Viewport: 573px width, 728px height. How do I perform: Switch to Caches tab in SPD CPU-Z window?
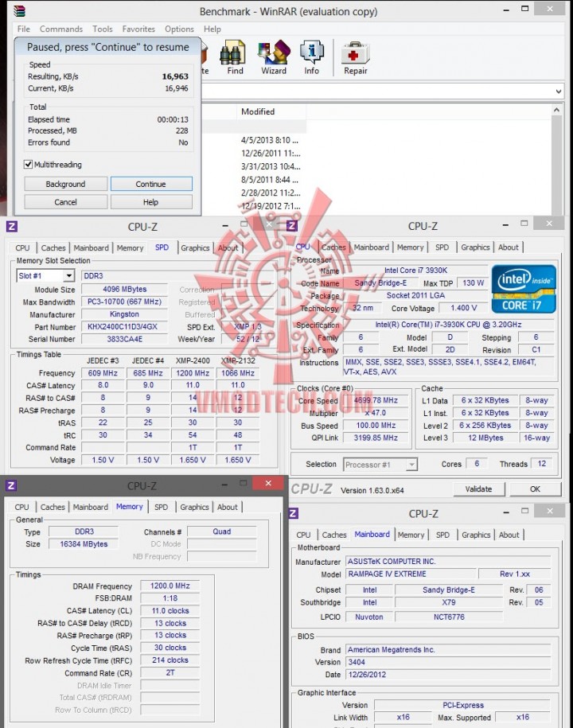(x=53, y=248)
